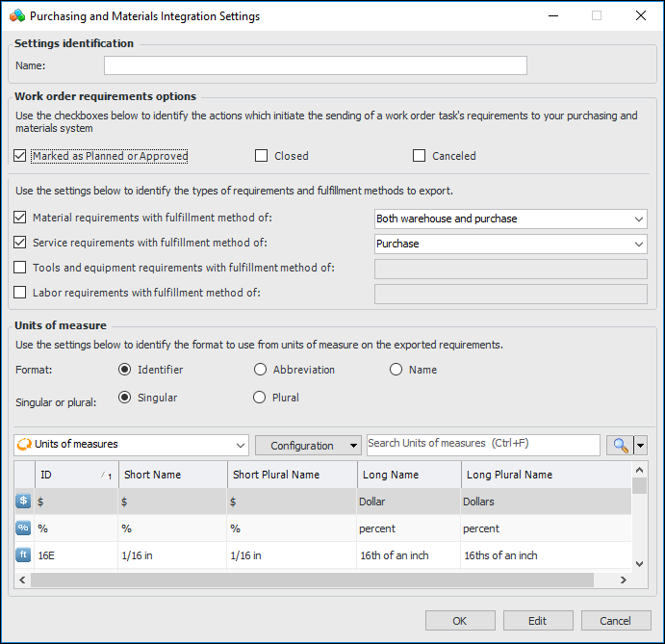The width and height of the screenshot is (665, 644).
Task: Sort by the Long Name column header
Action: click(x=406, y=475)
